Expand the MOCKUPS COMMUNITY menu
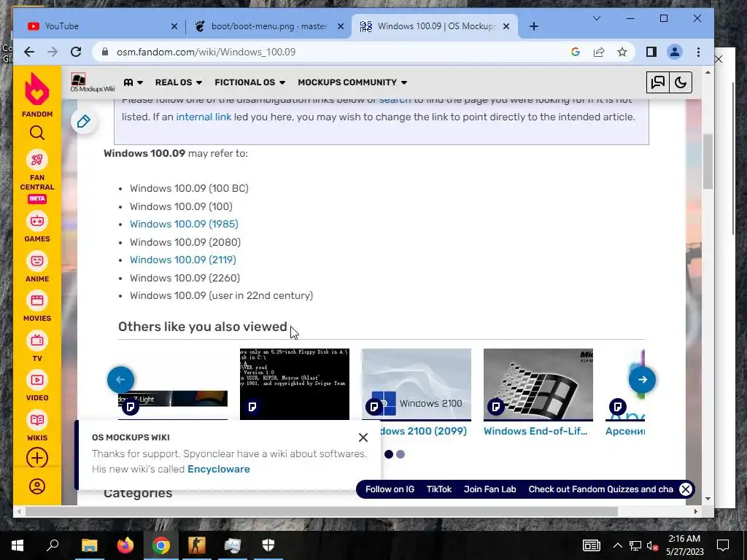 pos(352,82)
